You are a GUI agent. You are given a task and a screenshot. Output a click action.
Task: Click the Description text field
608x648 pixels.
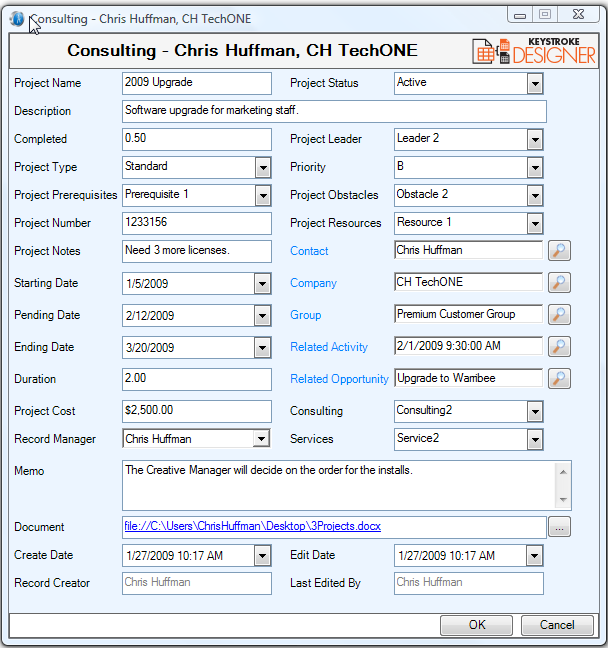pyautogui.click(x=334, y=112)
